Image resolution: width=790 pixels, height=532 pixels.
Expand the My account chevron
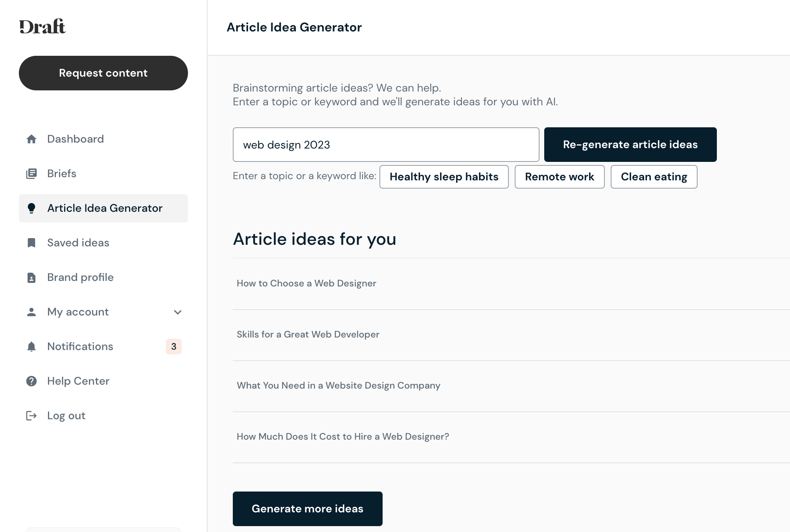[x=178, y=312]
